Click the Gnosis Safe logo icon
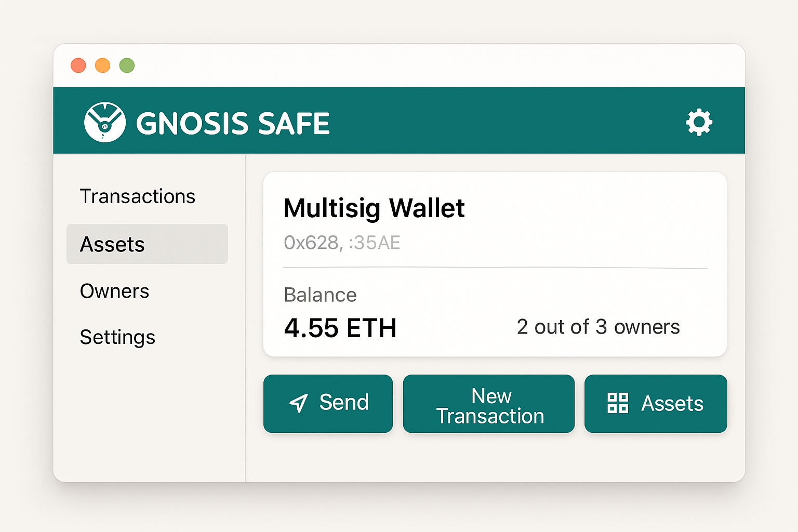798x532 pixels. click(105, 123)
